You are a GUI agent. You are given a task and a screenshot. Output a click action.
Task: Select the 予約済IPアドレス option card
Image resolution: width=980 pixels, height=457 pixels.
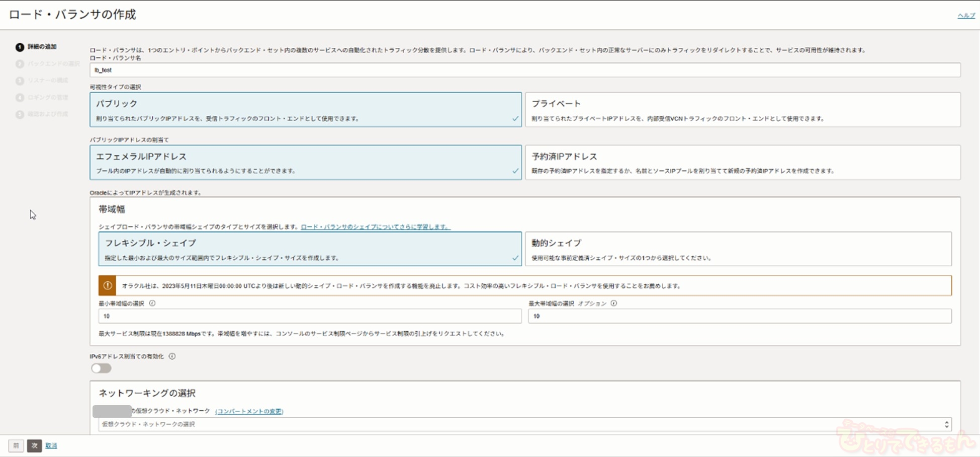click(742, 163)
